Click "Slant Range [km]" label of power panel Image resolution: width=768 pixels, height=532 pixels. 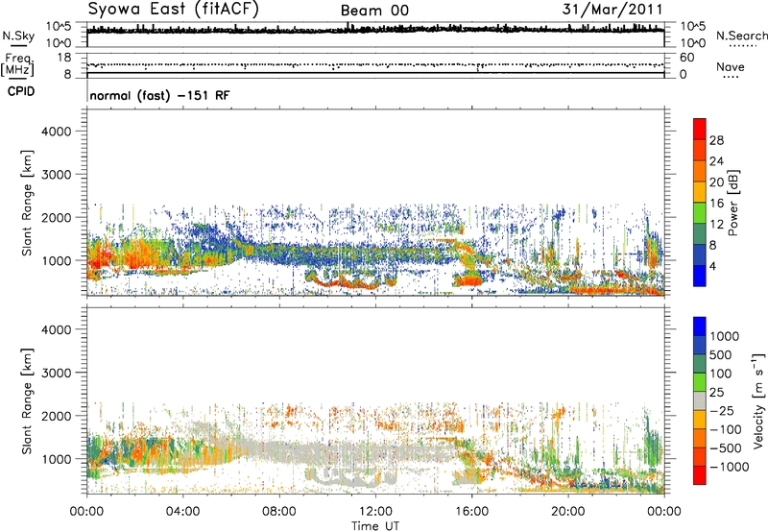pos(27,203)
